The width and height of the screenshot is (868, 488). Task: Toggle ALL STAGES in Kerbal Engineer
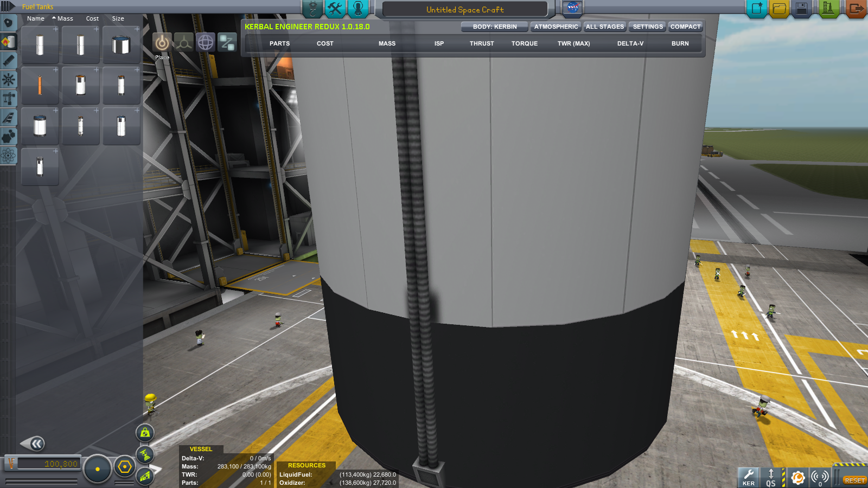pos(605,27)
